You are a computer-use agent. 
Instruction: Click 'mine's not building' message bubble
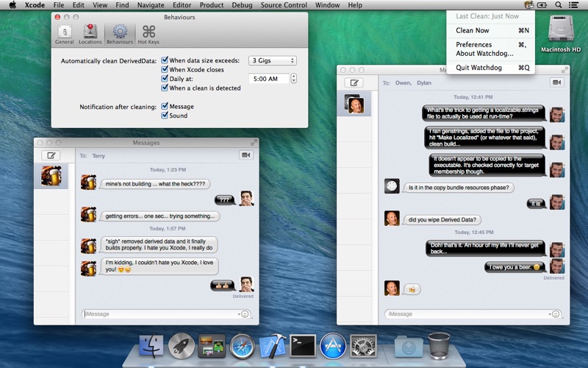155,184
